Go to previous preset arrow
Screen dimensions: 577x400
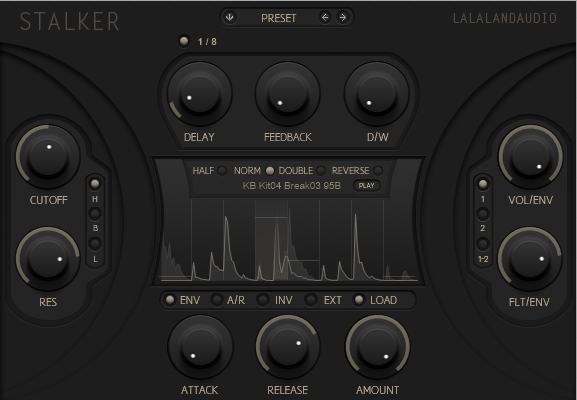(x=325, y=17)
